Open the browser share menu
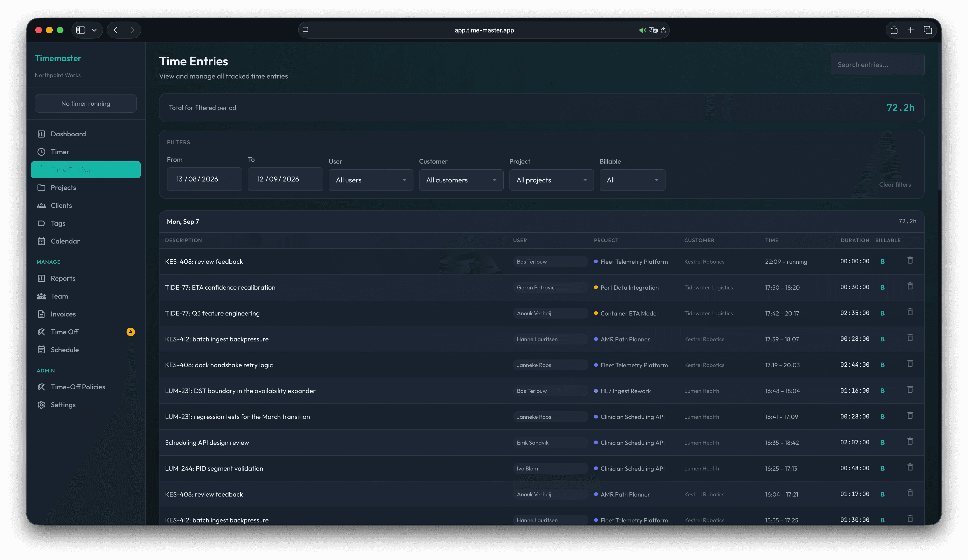Viewport: 968px width, 560px height. tap(893, 30)
